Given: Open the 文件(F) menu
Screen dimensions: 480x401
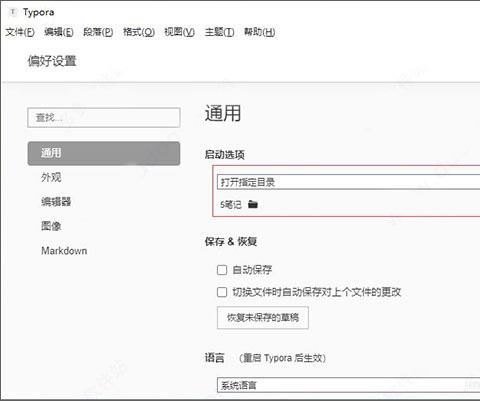Looking at the screenshot, I should [x=20, y=32].
